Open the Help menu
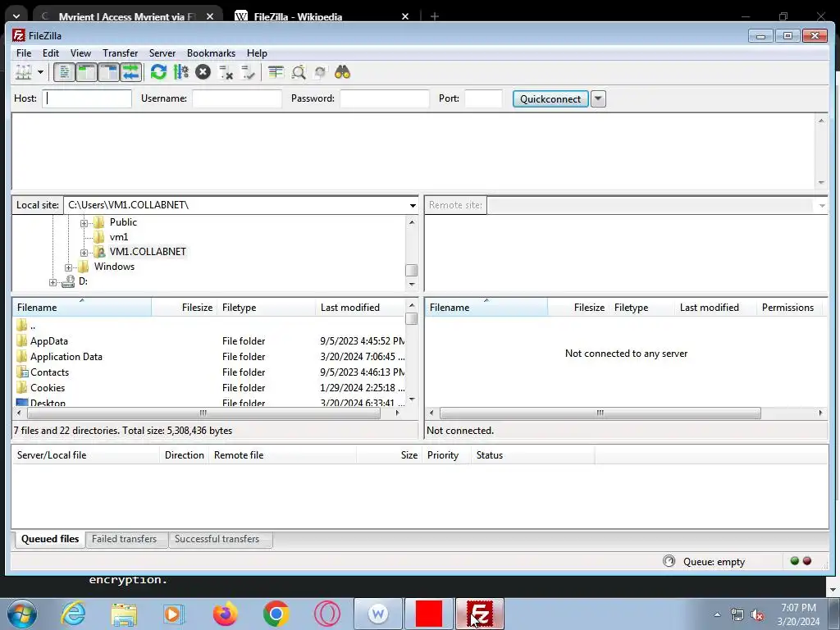The height and width of the screenshot is (630, 840). pos(257,53)
